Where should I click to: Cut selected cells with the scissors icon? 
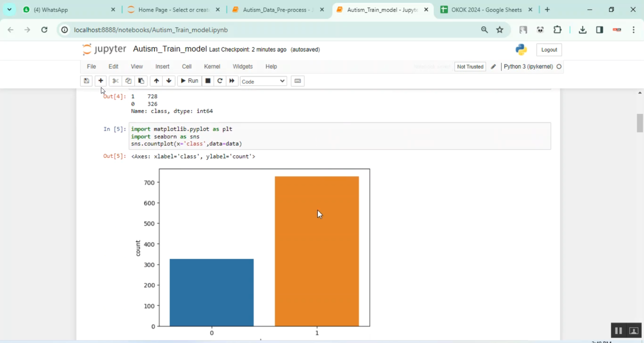coord(115,81)
